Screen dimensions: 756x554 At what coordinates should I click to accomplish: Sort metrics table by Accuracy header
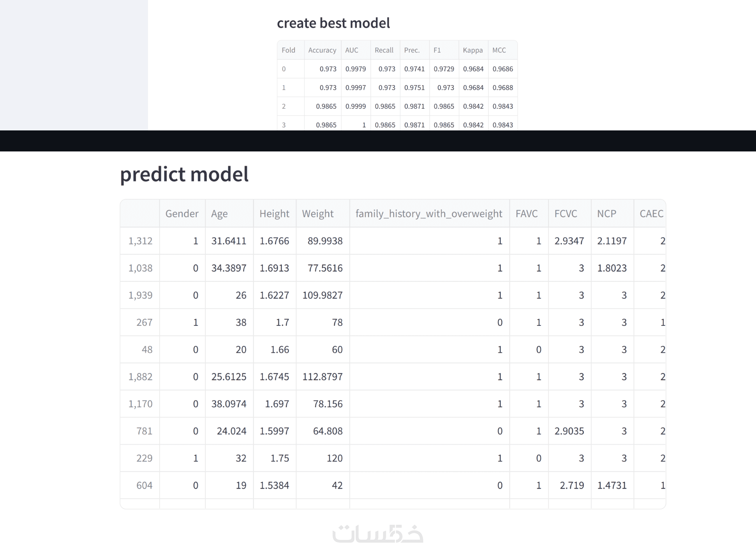coord(322,50)
